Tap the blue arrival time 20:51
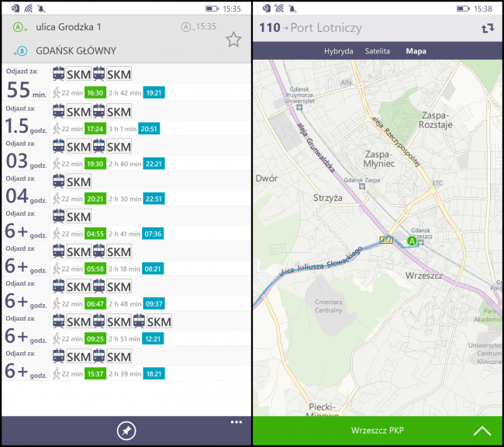The image size is (504, 447). pos(149,129)
